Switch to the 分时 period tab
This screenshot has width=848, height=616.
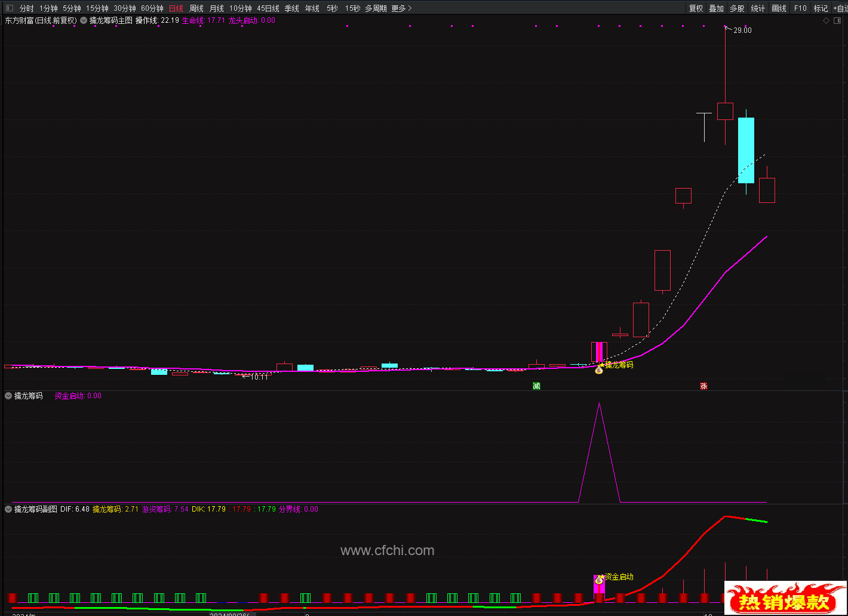tap(27, 8)
